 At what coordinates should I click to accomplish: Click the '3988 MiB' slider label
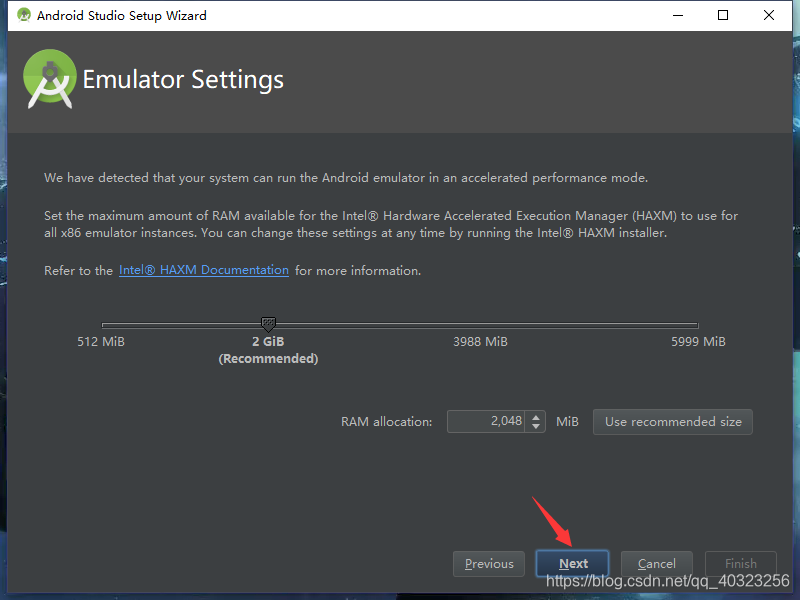[480, 341]
